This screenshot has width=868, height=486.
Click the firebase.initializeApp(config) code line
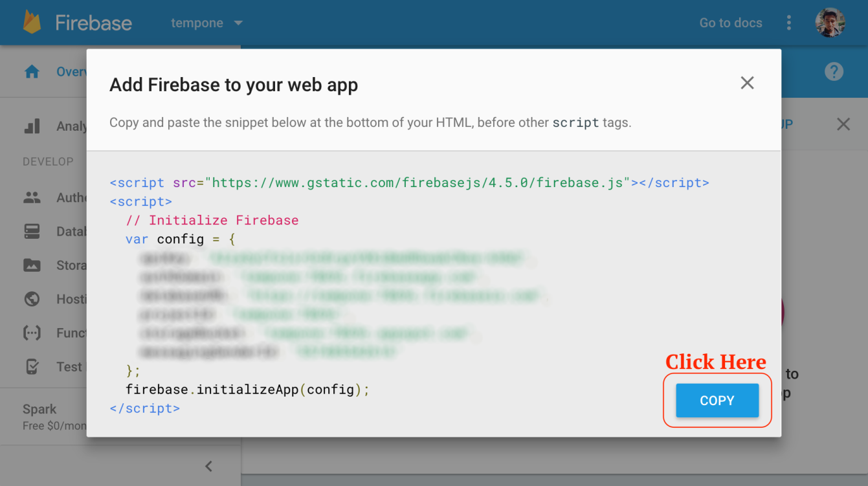(x=247, y=390)
